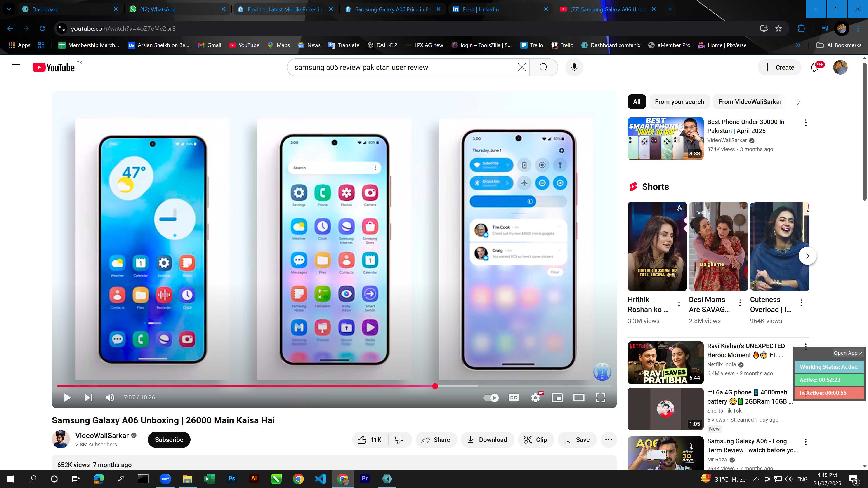Open Desi Moms Are SAVAG short thumbnail

pos(718,246)
